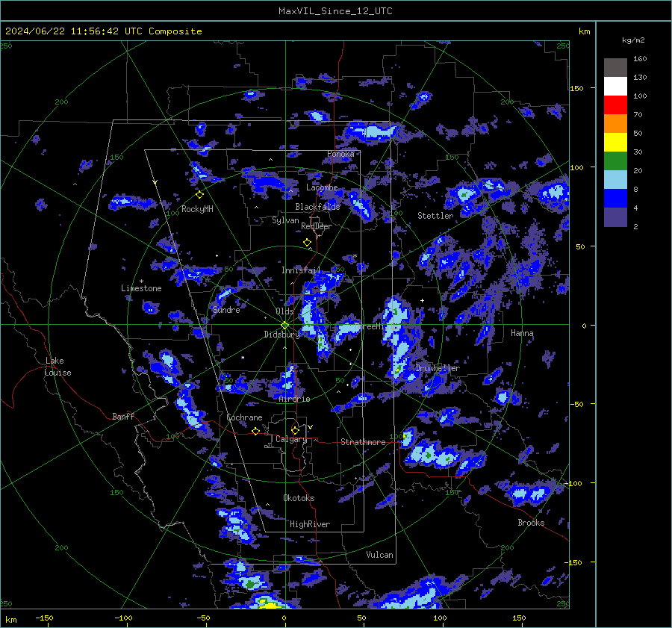
Task: Select the -100 tick on right-side axis
Action: (x=575, y=483)
